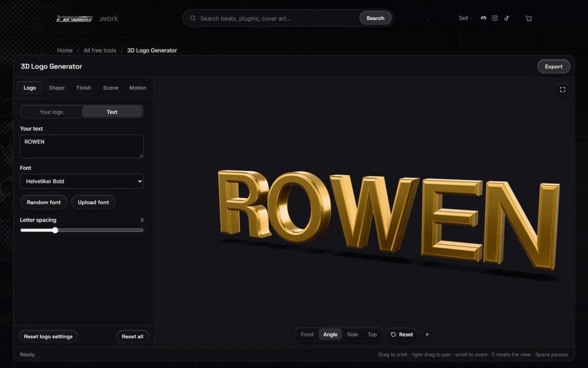Open All free tools breadcrumb
The image size is (588, 368).
(100, 51)
